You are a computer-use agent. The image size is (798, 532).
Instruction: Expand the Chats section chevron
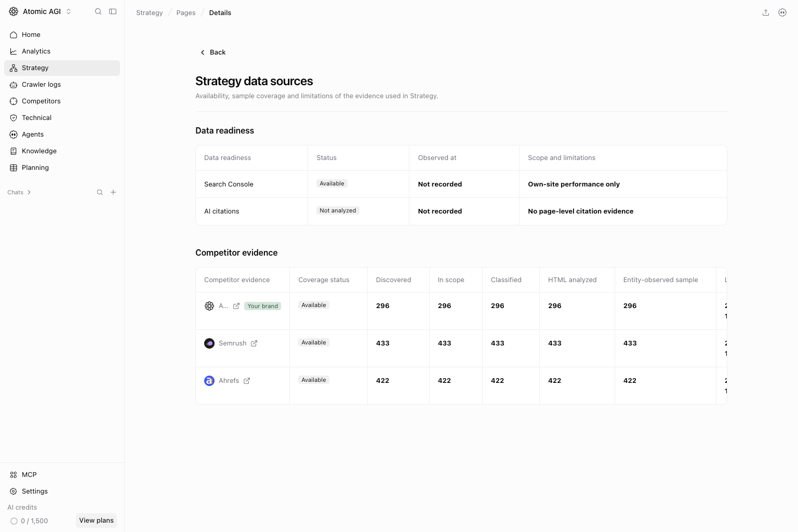(29, 192)
